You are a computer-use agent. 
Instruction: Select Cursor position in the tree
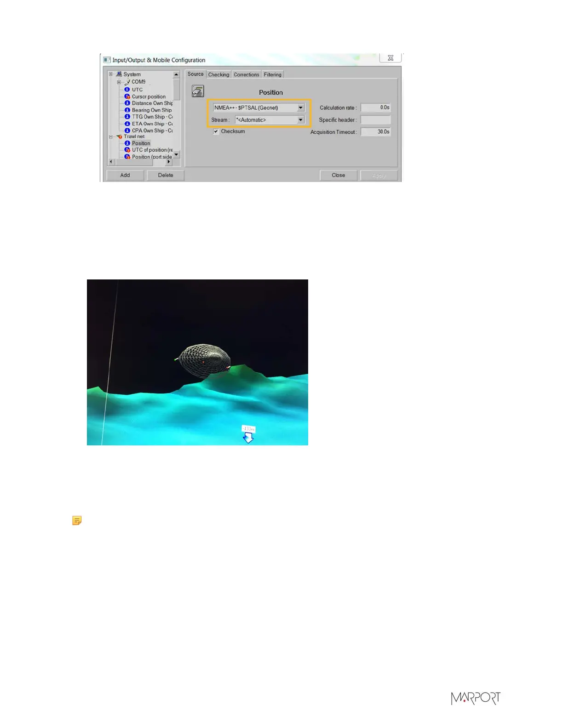(149, 97)
